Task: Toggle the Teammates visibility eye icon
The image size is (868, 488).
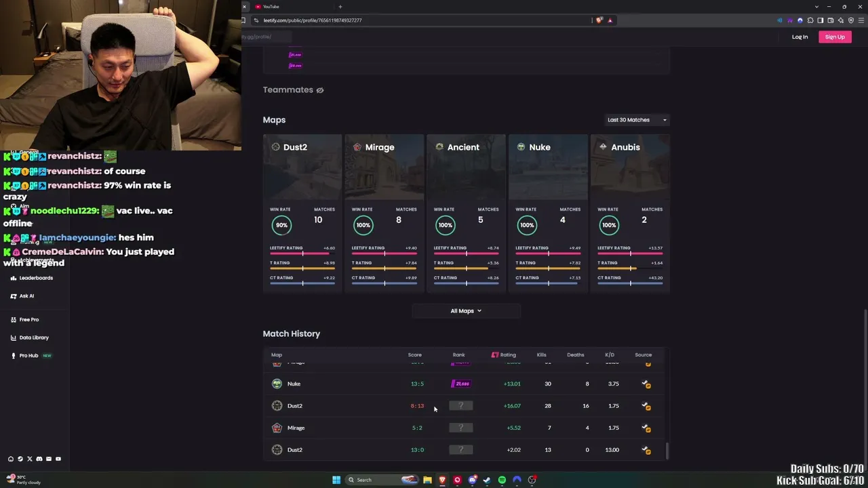Action: click(320, 90)
